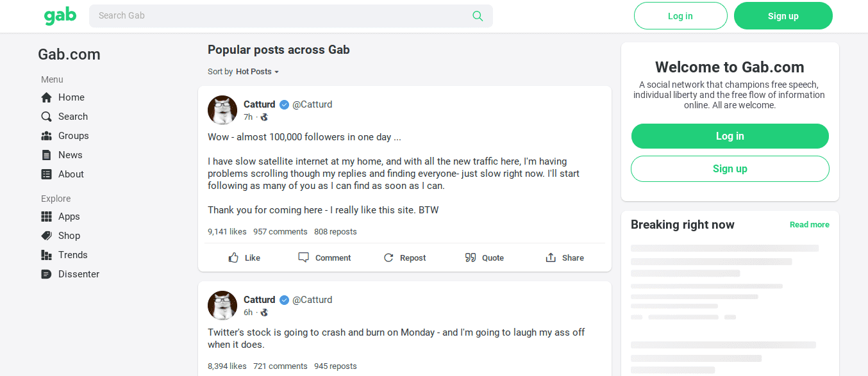Open the News sidebar item
This screenshot has height=376, width=868.
click(x=70, y=155)
